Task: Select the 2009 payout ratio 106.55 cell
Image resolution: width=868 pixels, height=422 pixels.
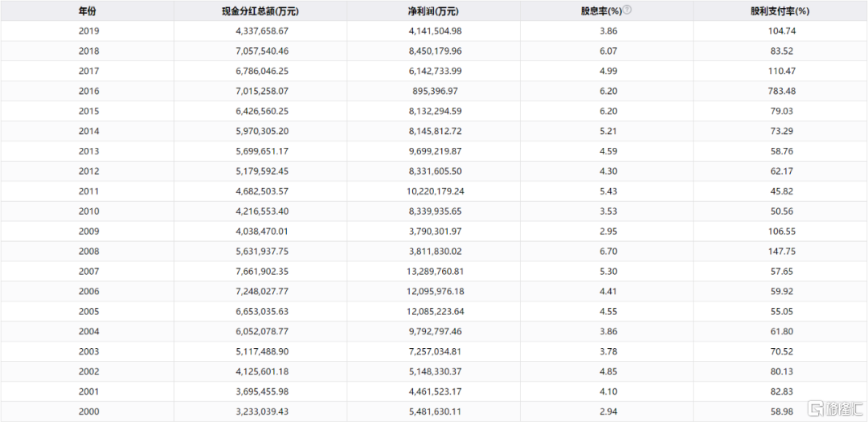Action: tap(780, 231)
